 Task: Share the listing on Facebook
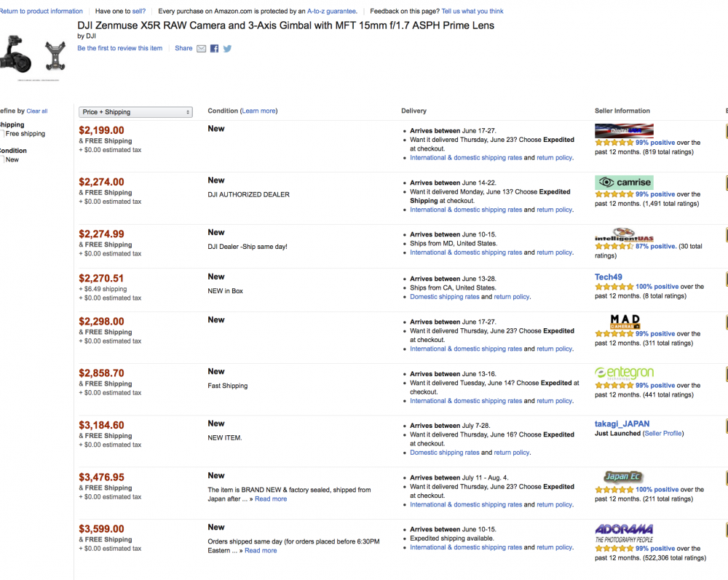215,49
